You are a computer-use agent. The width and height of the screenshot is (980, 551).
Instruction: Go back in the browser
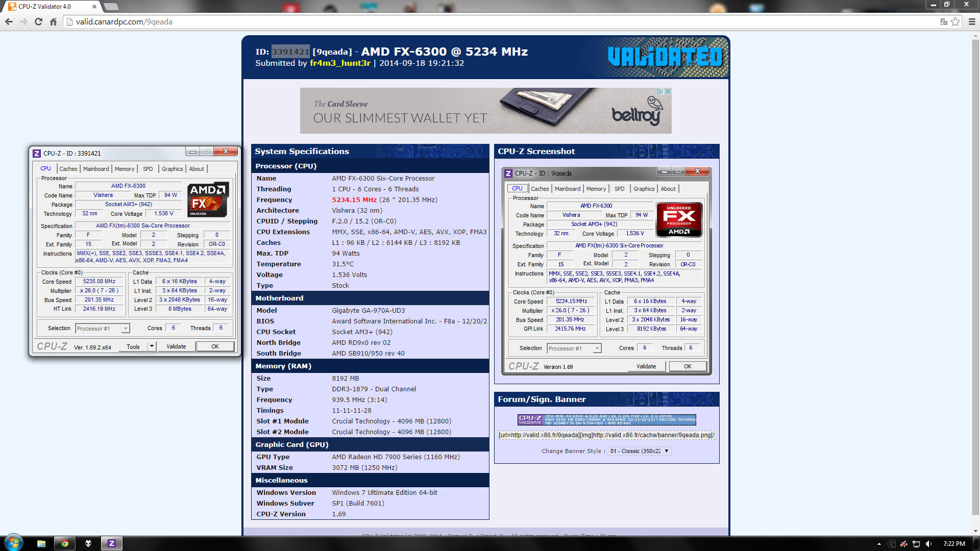[x=9, y=22]
